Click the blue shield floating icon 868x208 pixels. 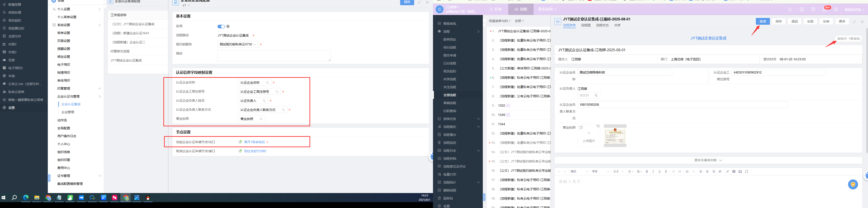pyautogui.click(x=853, y=184)
